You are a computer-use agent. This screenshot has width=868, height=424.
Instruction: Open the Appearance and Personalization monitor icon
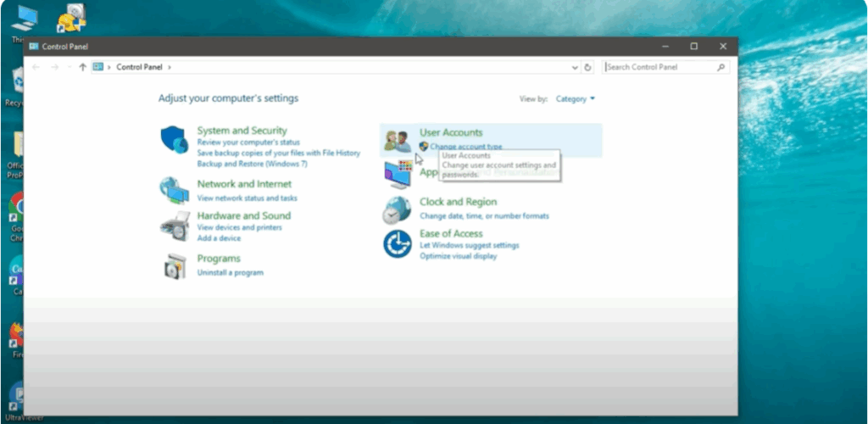(397, 175)
